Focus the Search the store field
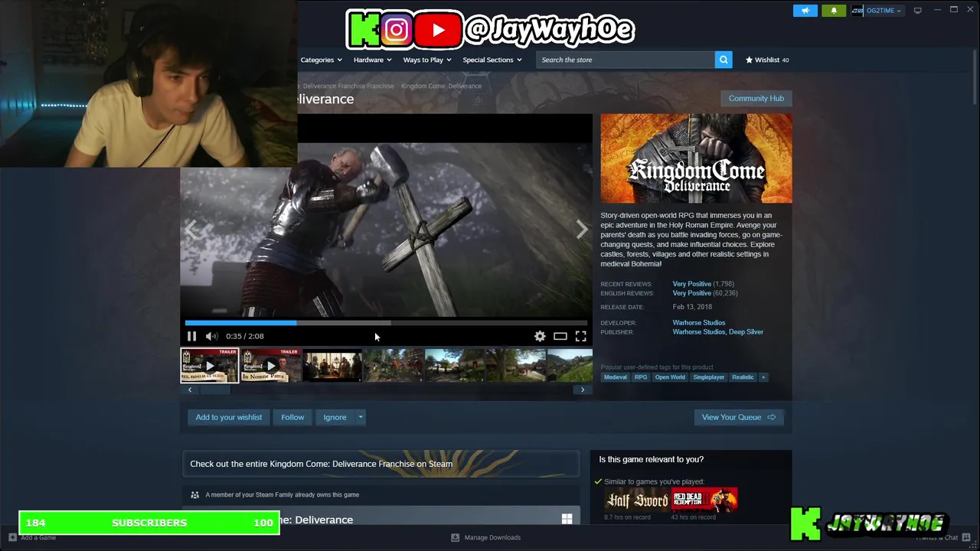Viewport: 980px width, 551px height. pos(626,60)
